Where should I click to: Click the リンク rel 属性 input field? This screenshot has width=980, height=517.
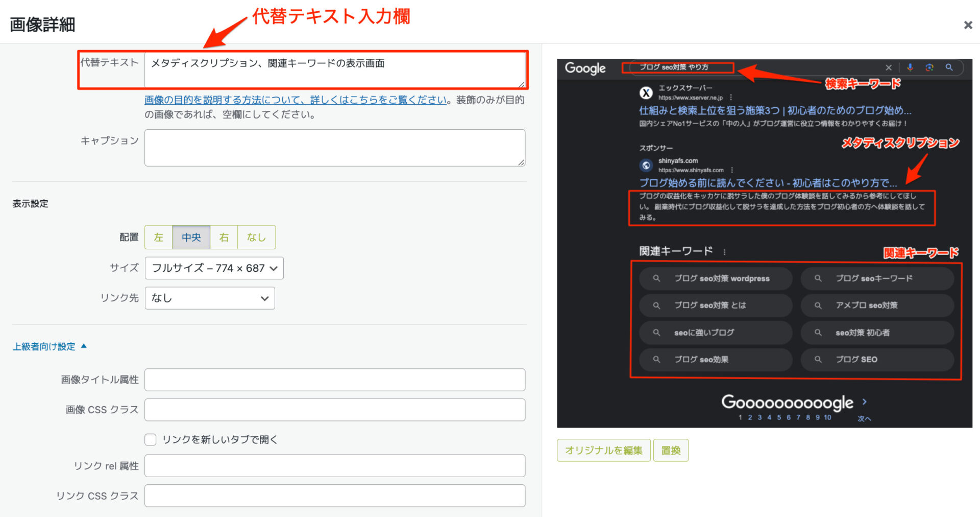[x=335, y=466]
